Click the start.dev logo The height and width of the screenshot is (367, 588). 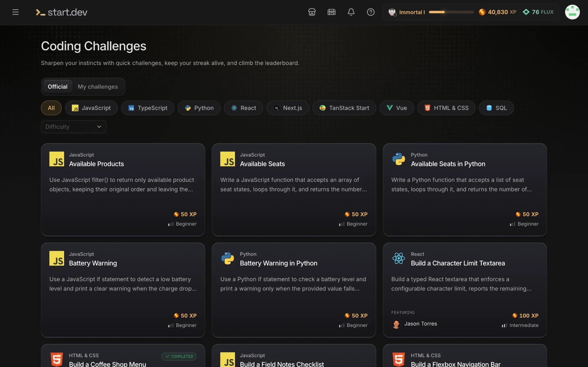pyautogui.click(x=61, y=12)
